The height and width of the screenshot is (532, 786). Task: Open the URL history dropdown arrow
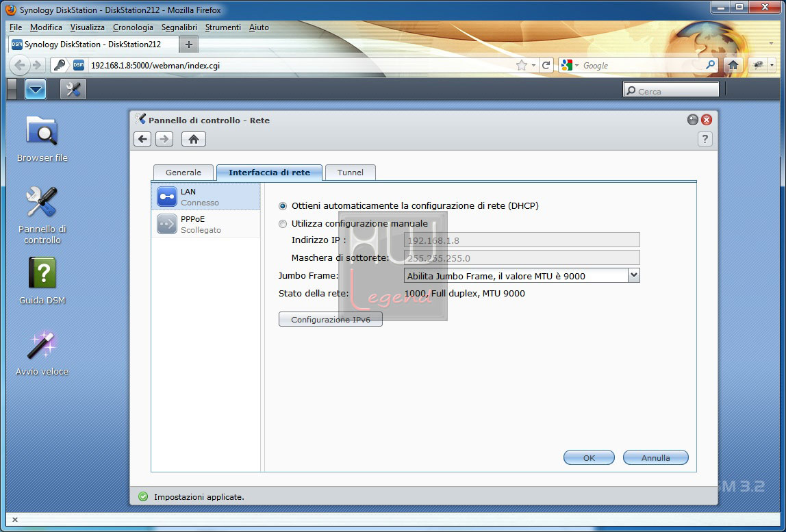point(534,66)
